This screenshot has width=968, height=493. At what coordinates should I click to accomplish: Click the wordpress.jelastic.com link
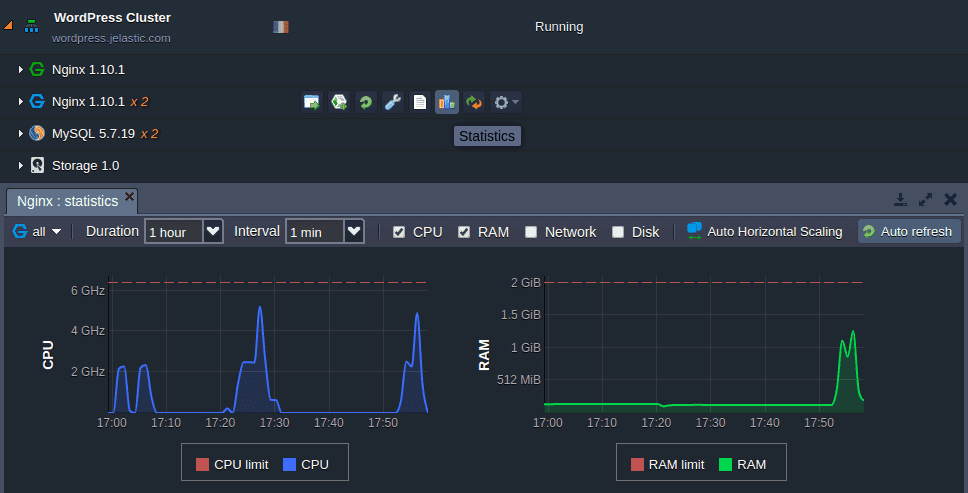click(x=111, y=38)
